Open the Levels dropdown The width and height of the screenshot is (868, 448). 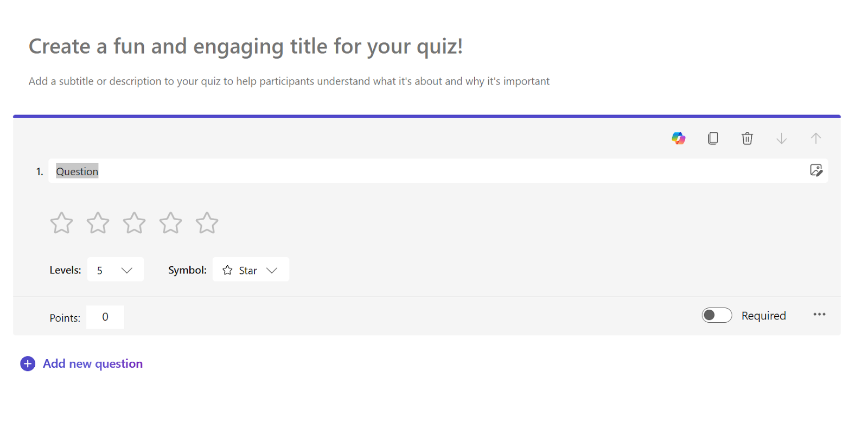(115, 270)
